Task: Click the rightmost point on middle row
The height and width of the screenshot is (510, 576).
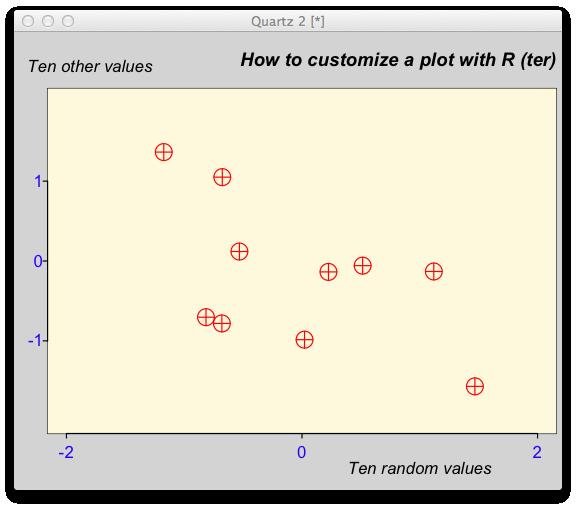Action: (x=434, y=272)
